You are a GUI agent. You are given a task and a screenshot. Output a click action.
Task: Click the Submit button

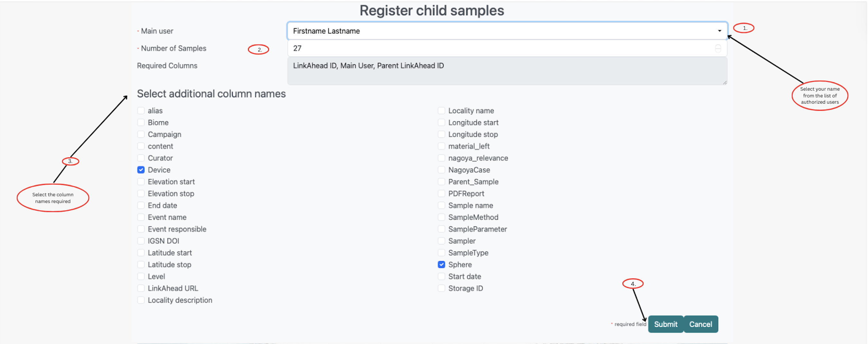(666, 324)
